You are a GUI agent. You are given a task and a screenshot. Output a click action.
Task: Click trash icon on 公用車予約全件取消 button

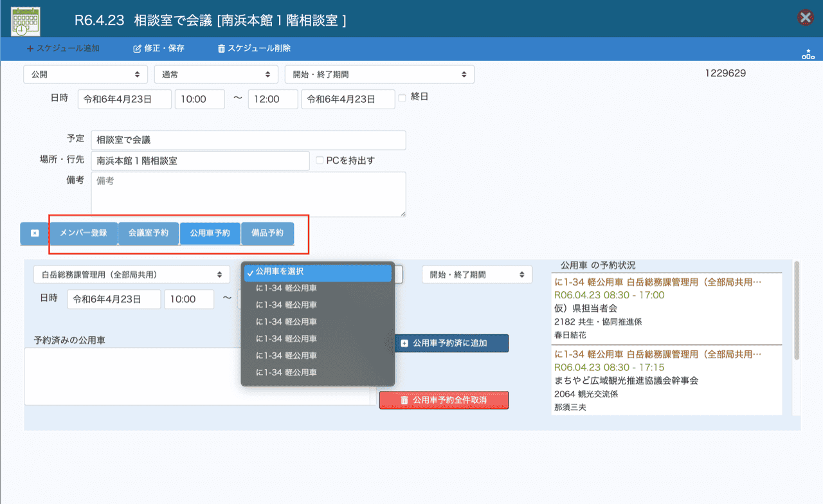pos(404,400)
